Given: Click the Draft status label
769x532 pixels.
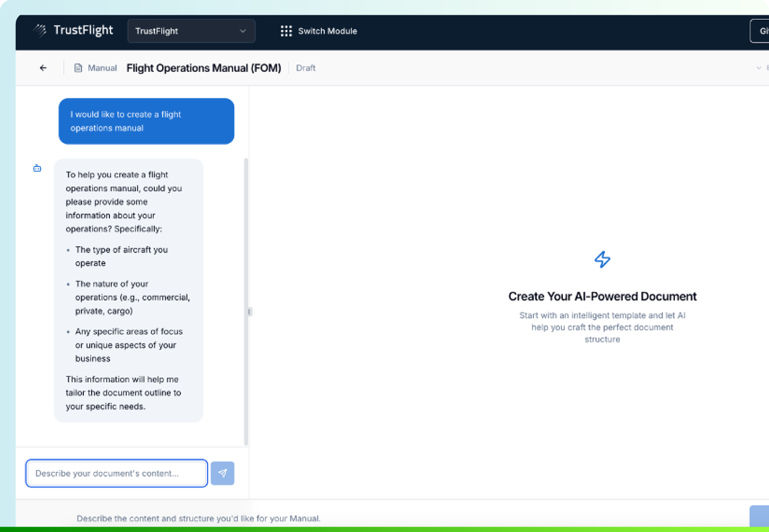Looking at the screenshot, I should pos(306,68).
